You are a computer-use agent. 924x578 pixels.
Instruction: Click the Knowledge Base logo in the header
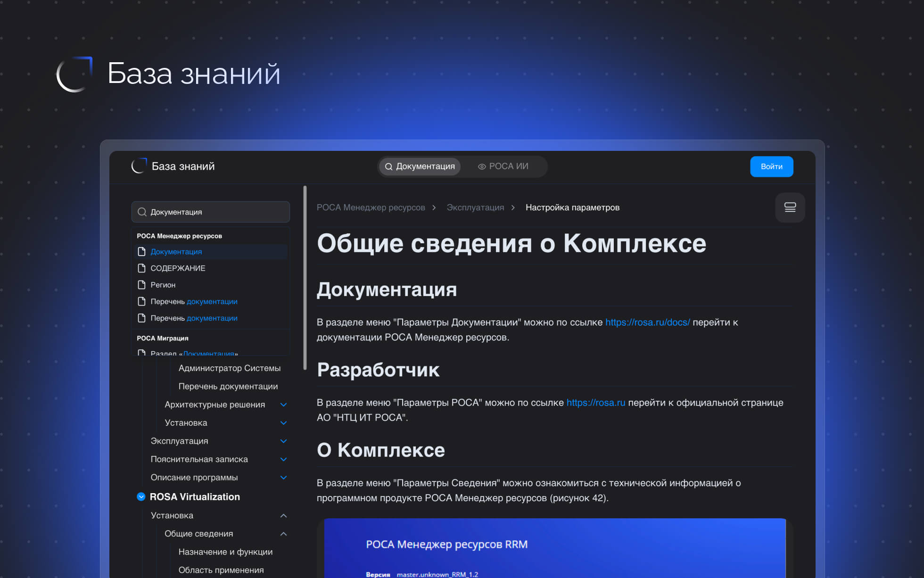point(139,166)
